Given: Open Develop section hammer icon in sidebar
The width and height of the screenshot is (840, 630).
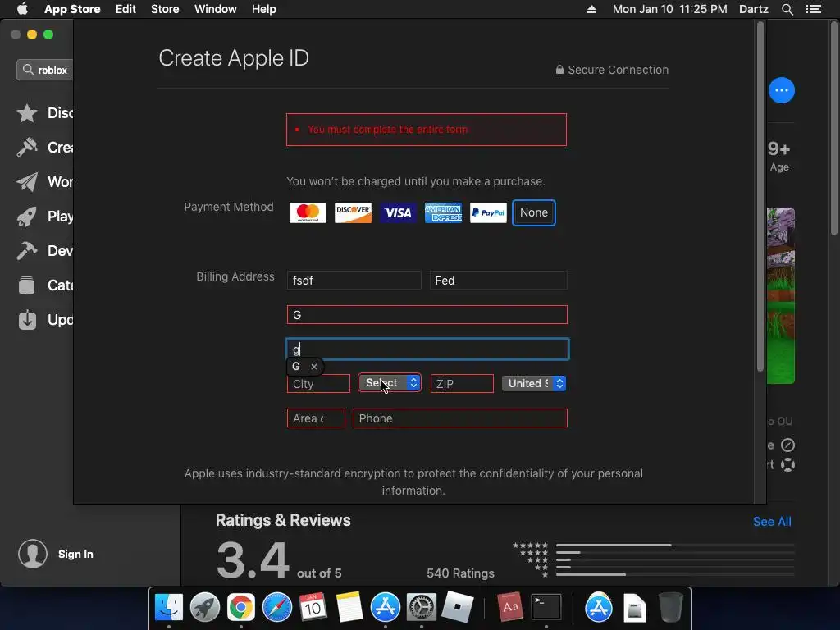Looking at the screenshot, I should click(27, 251).
